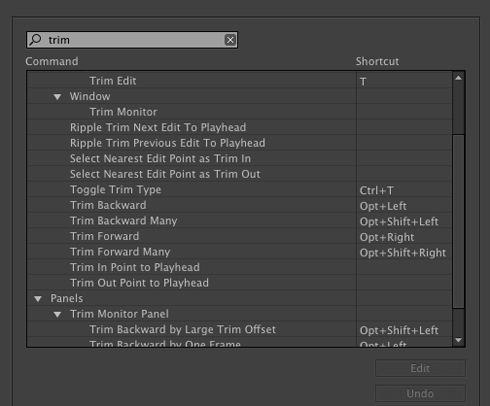Click the magnifier search icon

[x=35, y=40]
